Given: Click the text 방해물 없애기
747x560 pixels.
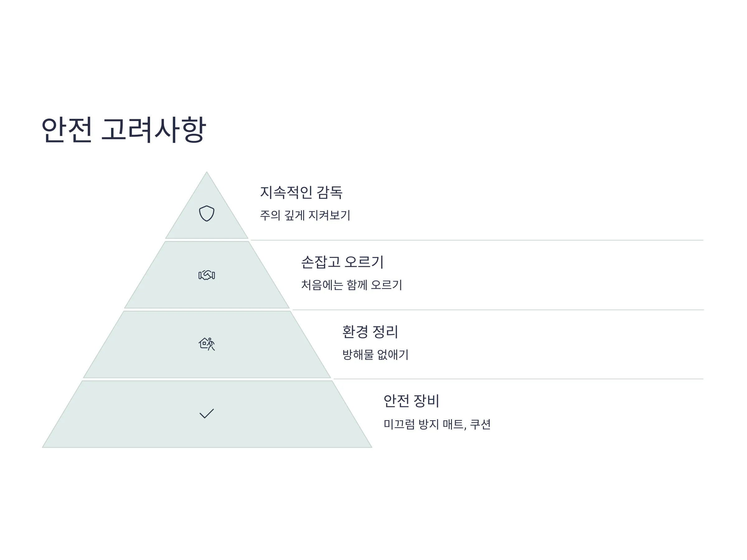Looking at the screenshot, I should 375,354.
